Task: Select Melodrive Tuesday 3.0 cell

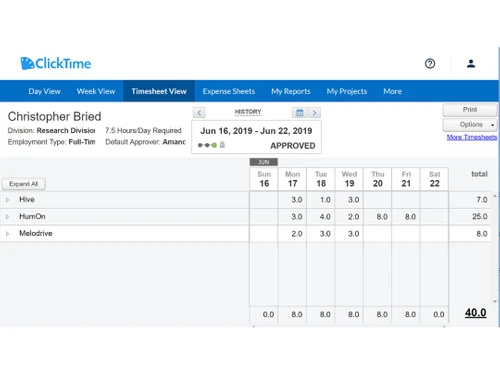Action: click(321, 234)
